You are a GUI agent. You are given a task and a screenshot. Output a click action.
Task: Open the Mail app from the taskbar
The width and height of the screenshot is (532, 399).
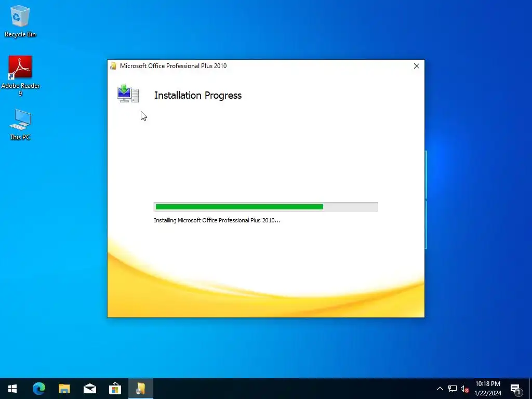click(x=89, y=389)
